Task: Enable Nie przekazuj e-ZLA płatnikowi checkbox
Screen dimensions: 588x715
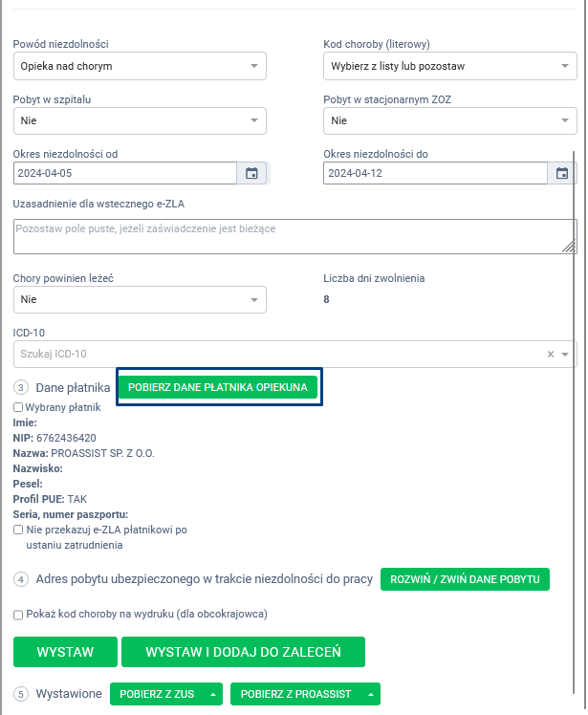Action: (18, 530)
